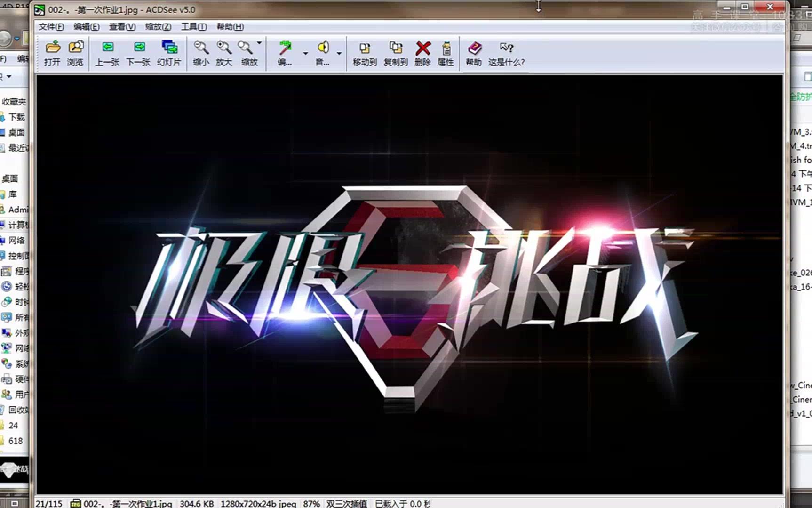Open the 帮助 help book icon

point(474,48)
